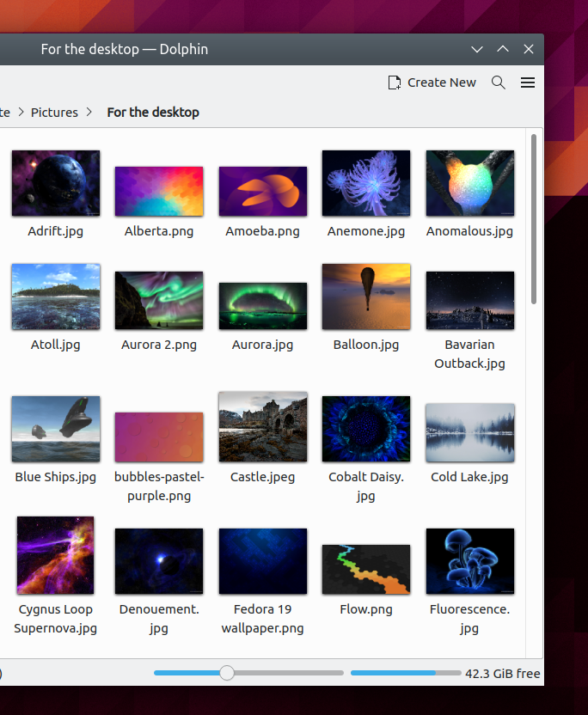588x715 pixels.
Task: Click the Anemone.jpg file name label
Action: coord(366,231)
